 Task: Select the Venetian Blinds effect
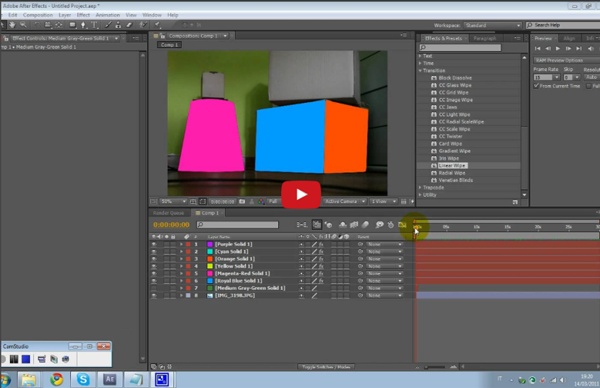455,180
